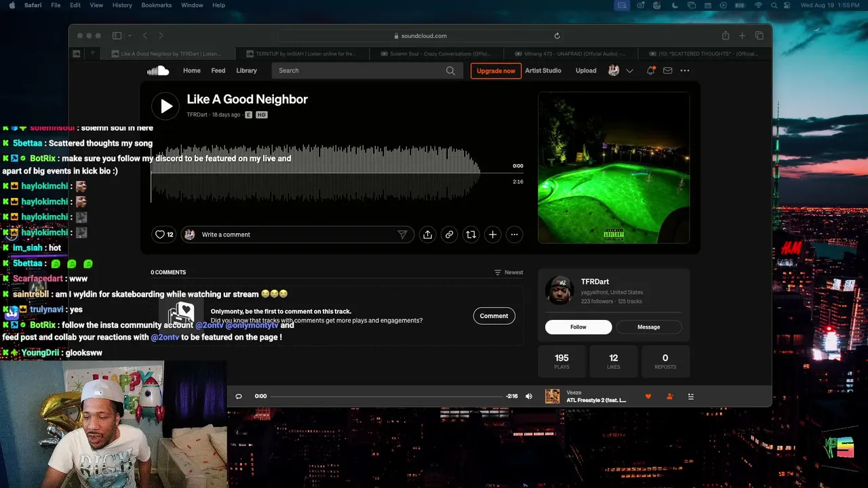This screenshot has height=488, width=868.
Task: Open SoundCloud messages envelope icon
Action: pos(668,70)
